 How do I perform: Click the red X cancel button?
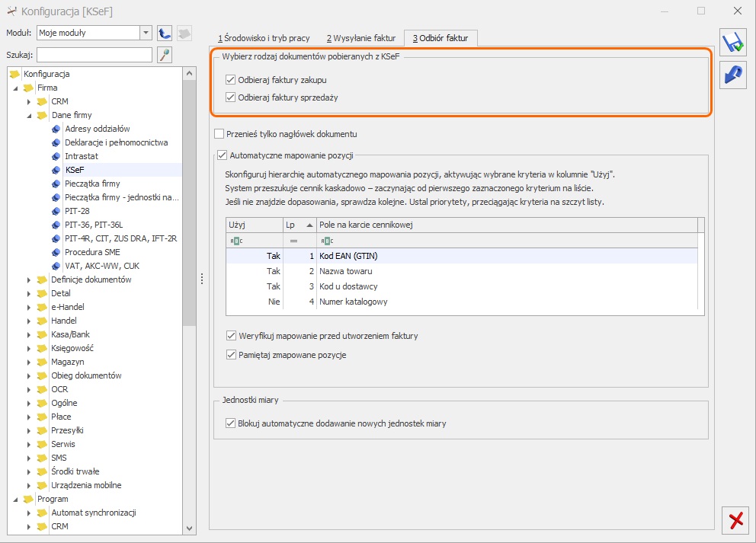coord(735,520)
